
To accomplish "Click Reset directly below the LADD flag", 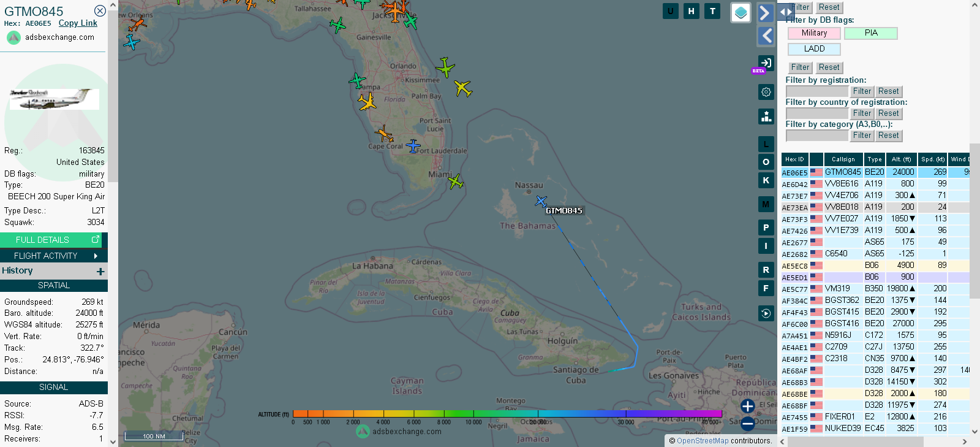I will [x=829, y=67].
